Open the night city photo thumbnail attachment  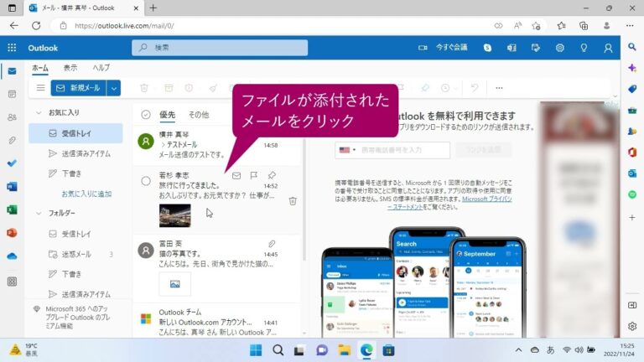pos(175,215)
